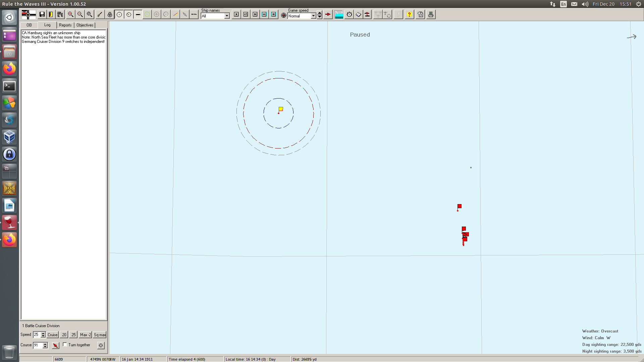Toggle the first range circle display button
Screen dimensions: 644x362
pos(119,14)
